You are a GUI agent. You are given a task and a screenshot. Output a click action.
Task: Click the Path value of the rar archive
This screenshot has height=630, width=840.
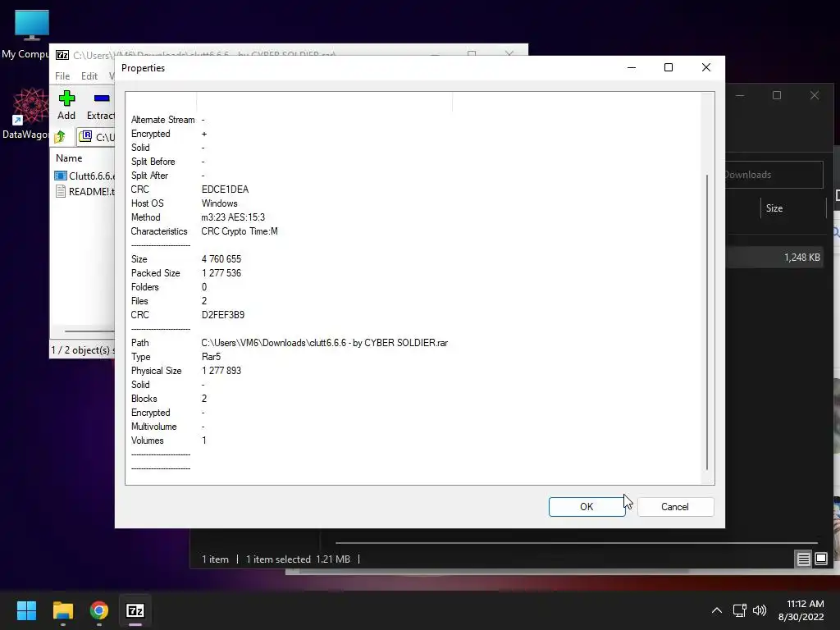324,343
